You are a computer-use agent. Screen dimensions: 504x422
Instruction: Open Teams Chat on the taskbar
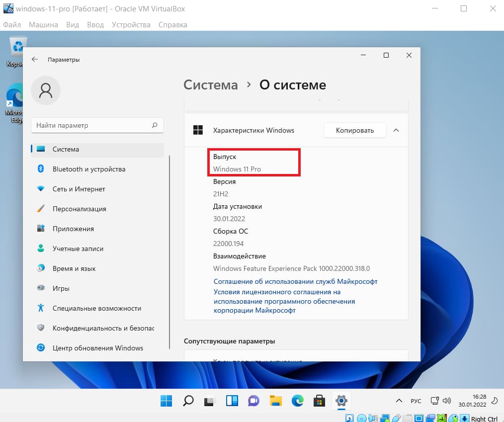point(253,401)
